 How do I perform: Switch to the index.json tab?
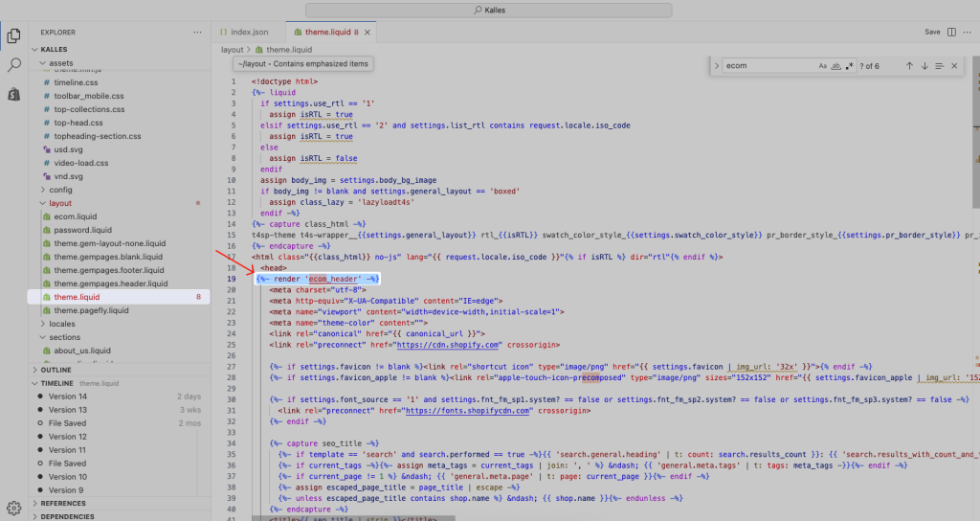pyautogui.click(x=244, y=33)
